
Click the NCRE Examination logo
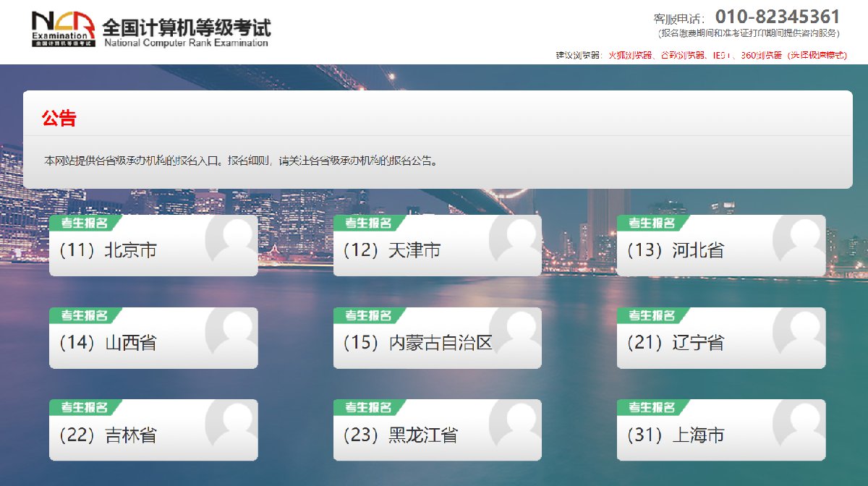(63, 29)
